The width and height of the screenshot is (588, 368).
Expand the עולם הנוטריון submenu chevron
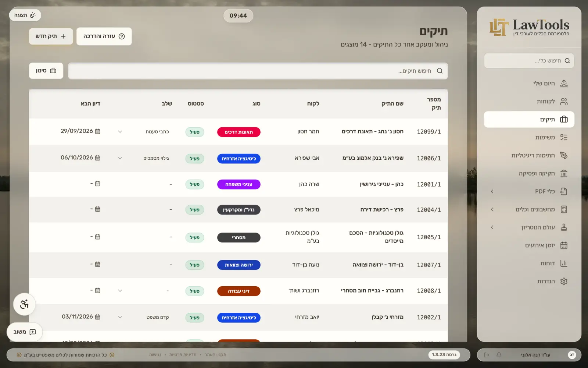492,227
